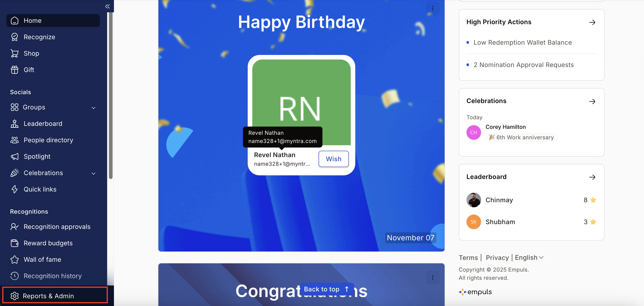This screenshot has width=644, height=306.
Task: Open Reward budgets menu item
Action: coord(53,243)
